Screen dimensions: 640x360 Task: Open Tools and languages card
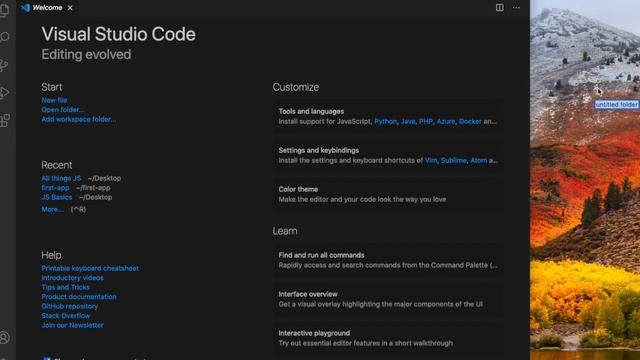click(x=388, y=116)
